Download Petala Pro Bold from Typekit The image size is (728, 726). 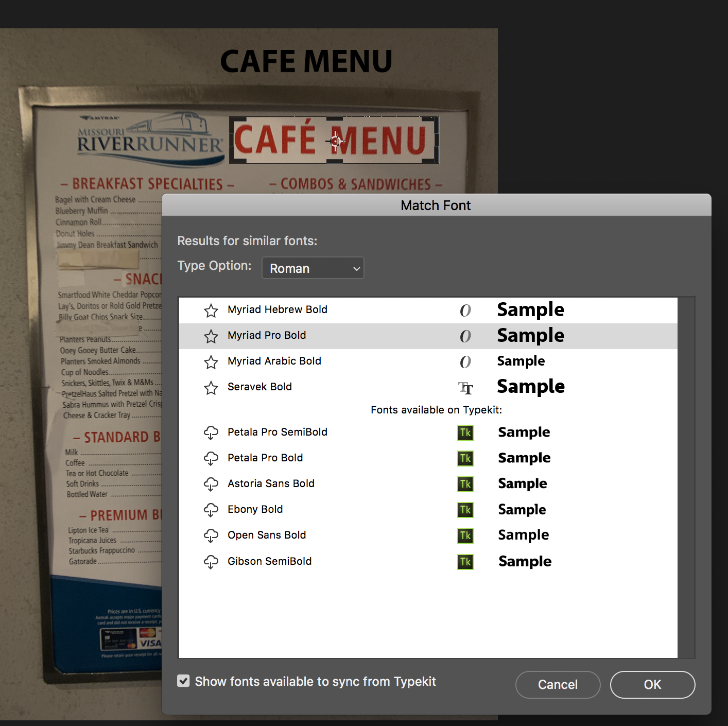click(211, 458)
